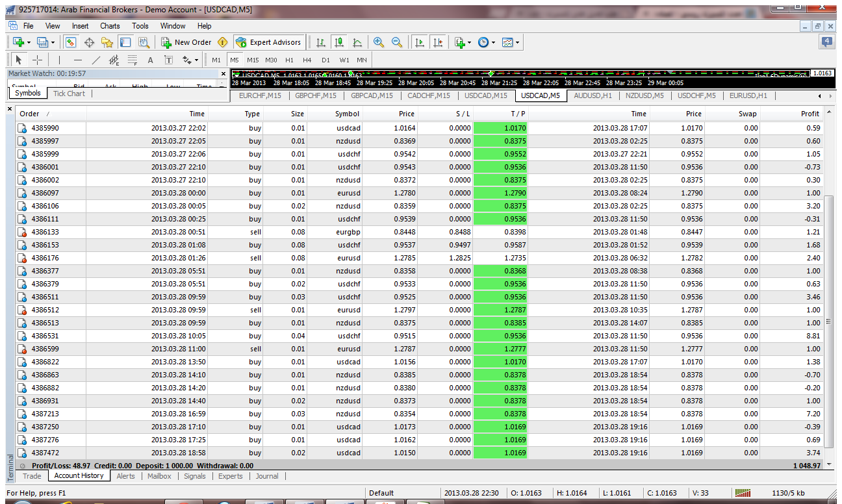Image resolution: width=842 pixels, height=504 pixels.
Task: Select order 4386133 row
Action: pyautogui.click(x=420, y=232)
